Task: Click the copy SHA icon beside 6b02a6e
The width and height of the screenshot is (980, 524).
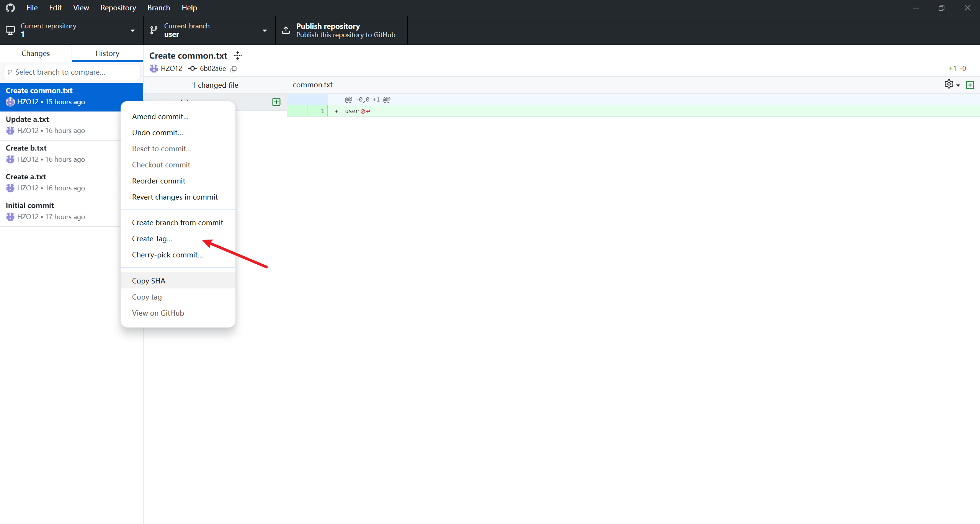Action: (234, 69)
